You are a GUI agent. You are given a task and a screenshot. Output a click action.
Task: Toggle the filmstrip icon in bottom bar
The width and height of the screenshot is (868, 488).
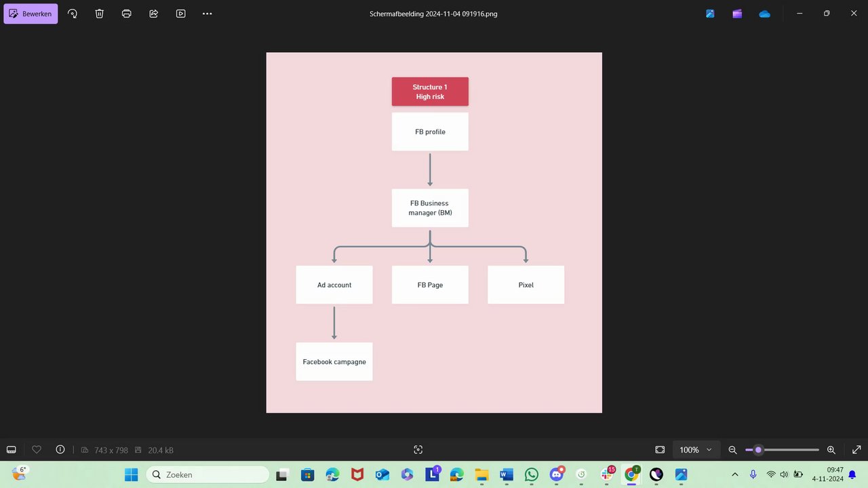coord(12,450)
